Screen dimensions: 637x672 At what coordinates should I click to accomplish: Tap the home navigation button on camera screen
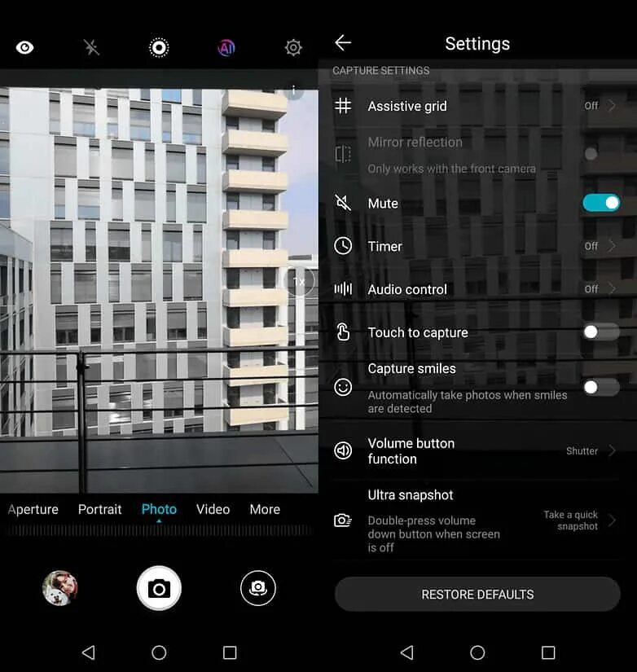click(x=159, y=652)
